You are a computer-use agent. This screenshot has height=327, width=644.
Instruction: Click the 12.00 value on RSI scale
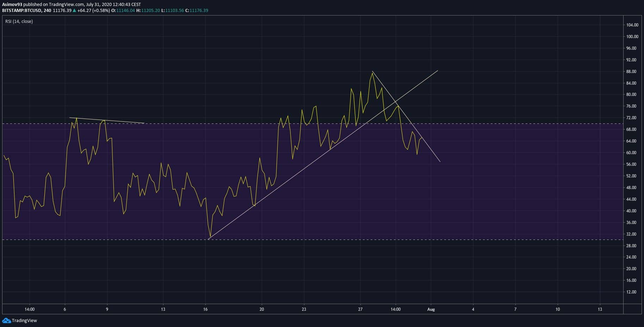pos(632,292)
